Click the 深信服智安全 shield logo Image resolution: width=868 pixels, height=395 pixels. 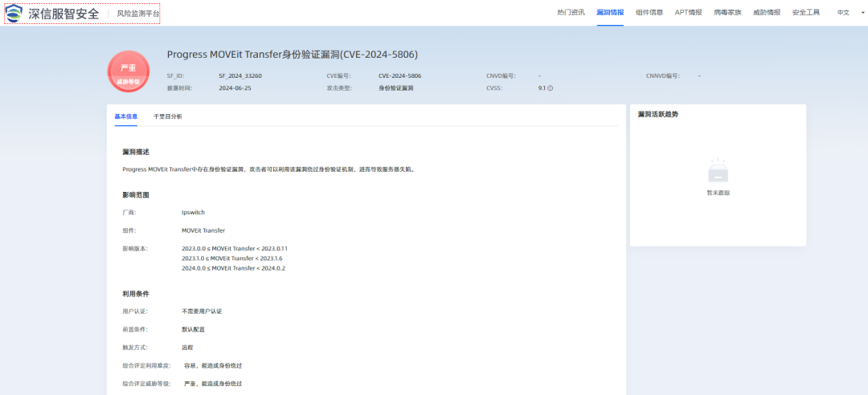click(14, 13)
